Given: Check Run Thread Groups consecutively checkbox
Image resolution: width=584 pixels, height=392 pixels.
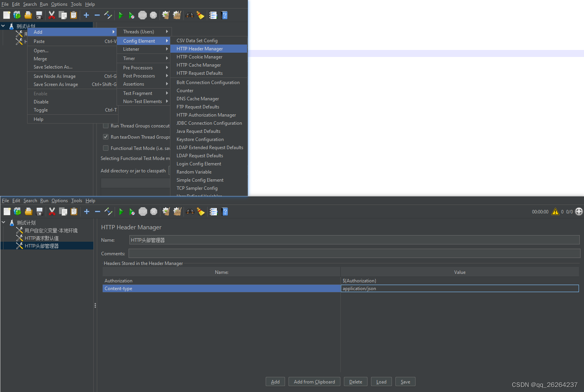Looking at the screenshot, I should tap(106, 126).
